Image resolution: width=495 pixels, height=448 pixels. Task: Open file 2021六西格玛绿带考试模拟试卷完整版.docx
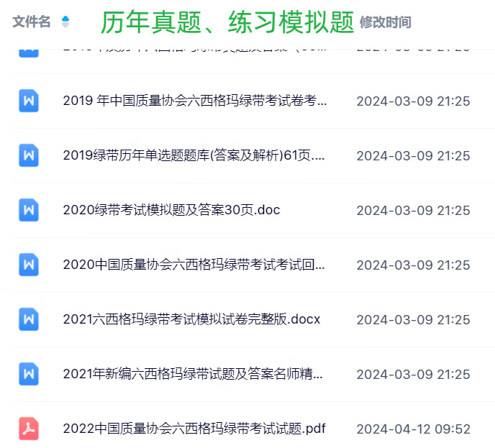pos(191,319)
